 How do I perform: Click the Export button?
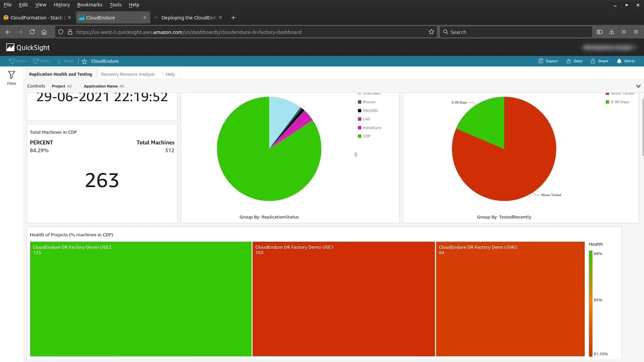(548, 61)
